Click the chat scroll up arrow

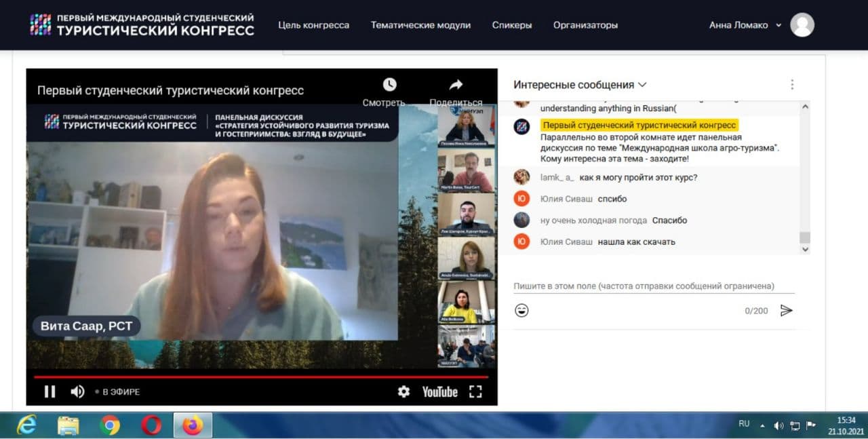805,107
